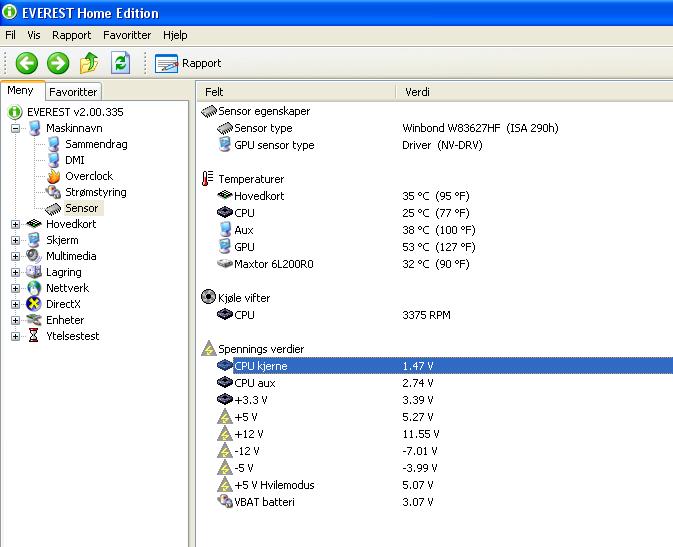Viewport: 673px width, 547px height.
Task: Expand the Skjerm tree node
Action: (x=15, y=240)
